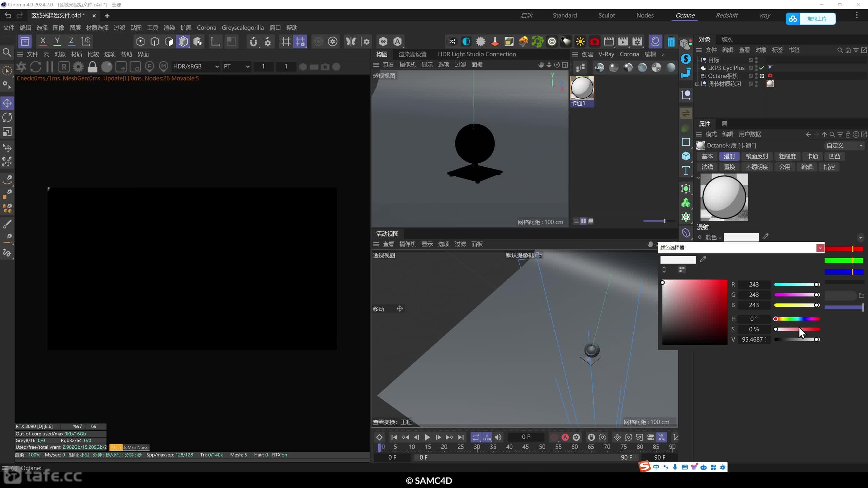Screen dimensions: 868x488
Task: Click the Redo arrow at top left
Action: (20, 15)
